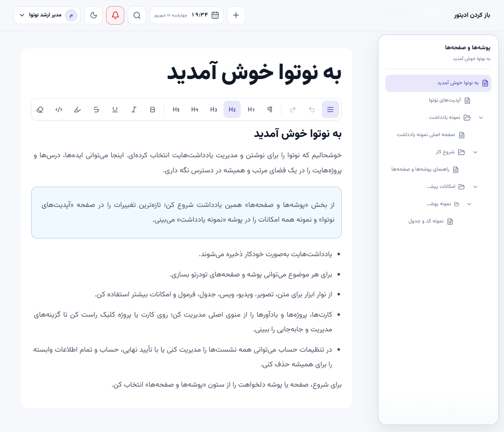504x432 pixels.
Task: Click intro paragraph starting خوشحالیم که نوتوا
Action: pos(188,163)
